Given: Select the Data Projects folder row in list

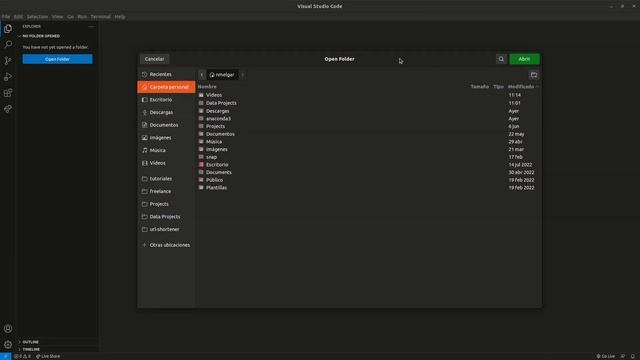Looking at the screenshot, I should (369, 103).
